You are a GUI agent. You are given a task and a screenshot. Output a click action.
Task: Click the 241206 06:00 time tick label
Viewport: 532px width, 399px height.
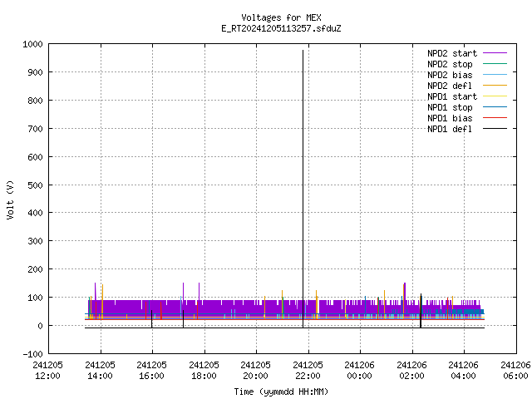[x=515, y=371]
